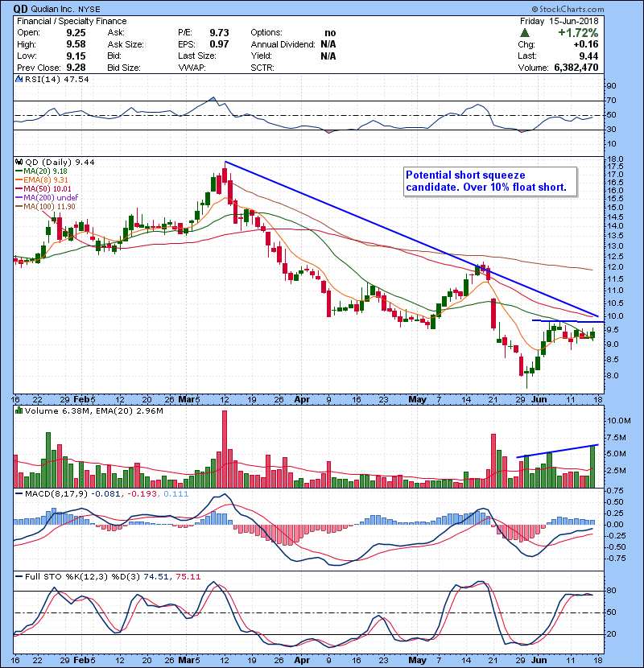644x668 pixels.
Task: Click the stochastic %K value 74.51
Action: (155, 577)
